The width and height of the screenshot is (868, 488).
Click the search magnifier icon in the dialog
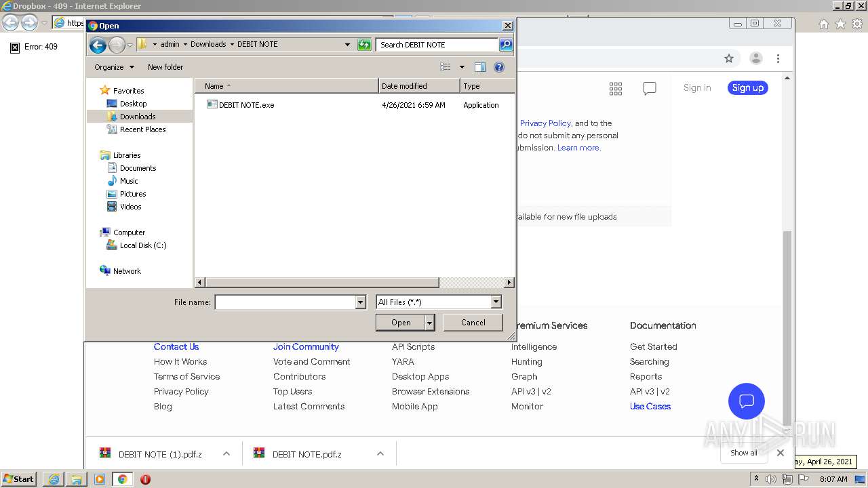(506, 45)
